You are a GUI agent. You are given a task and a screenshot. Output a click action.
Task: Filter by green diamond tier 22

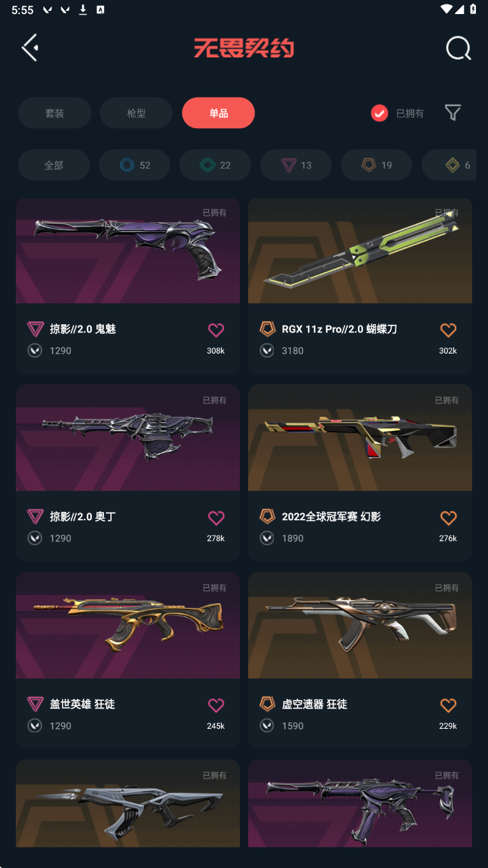(215, 165)
